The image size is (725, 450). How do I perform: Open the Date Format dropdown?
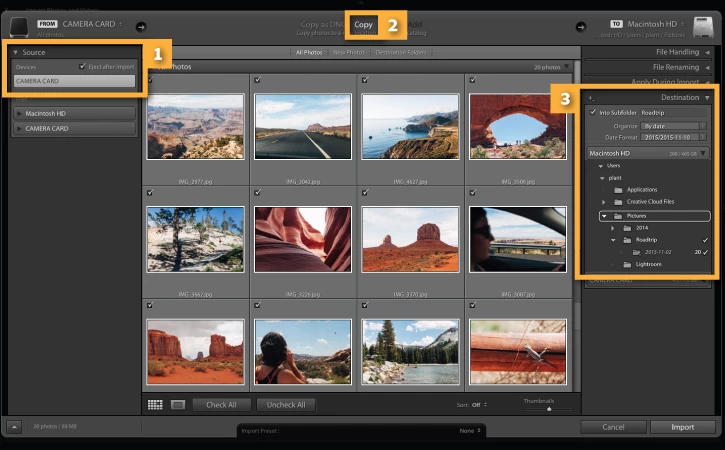click(673, 137)
